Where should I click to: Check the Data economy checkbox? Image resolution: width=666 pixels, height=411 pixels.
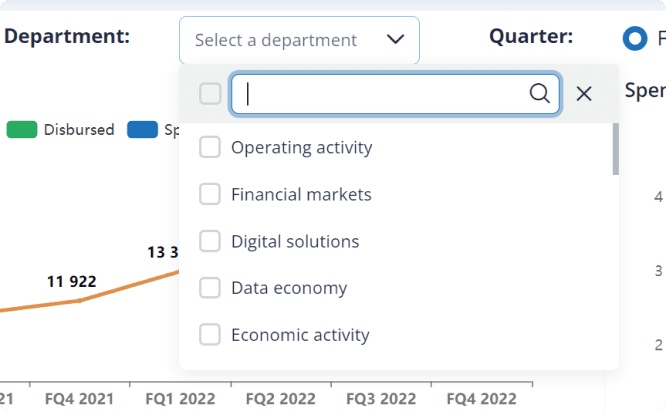tap(210, 288)
